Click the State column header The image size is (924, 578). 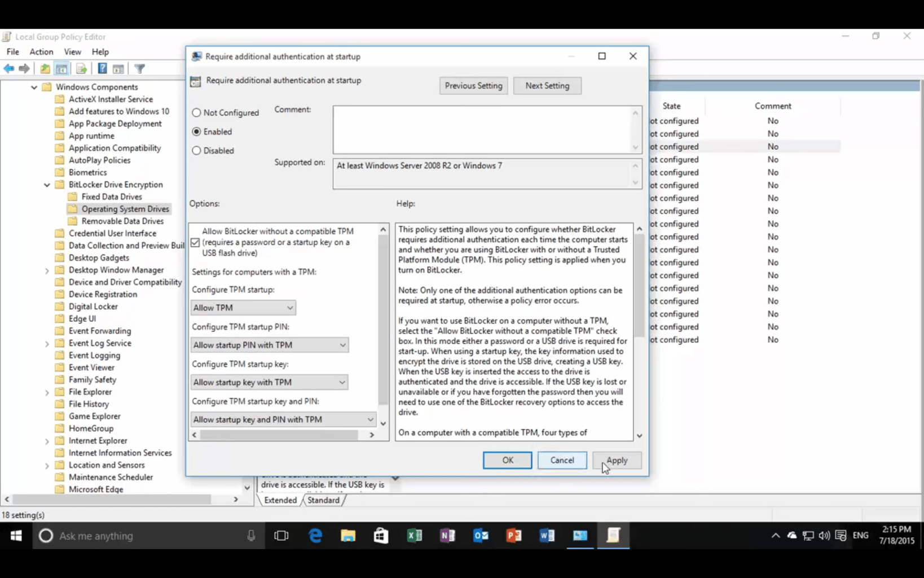671,106
